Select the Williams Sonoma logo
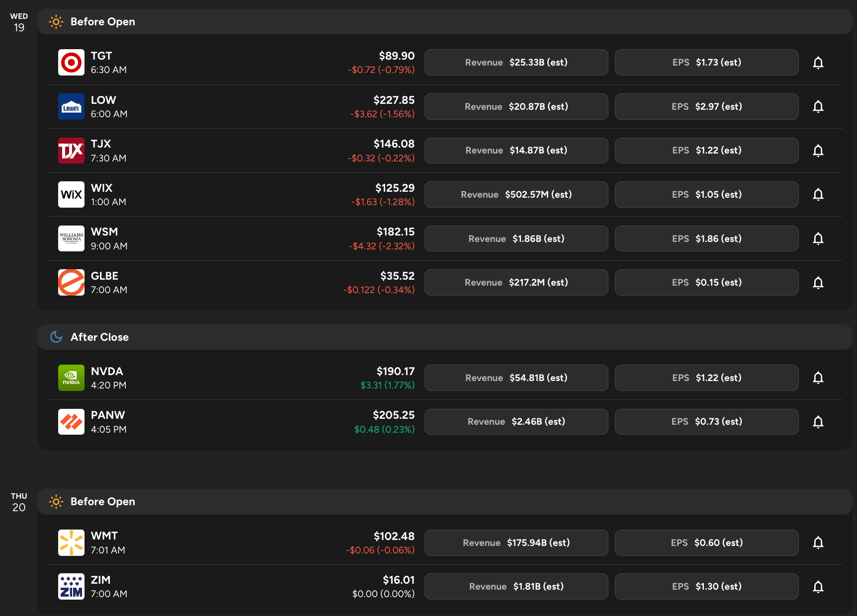 coord(71,238)
